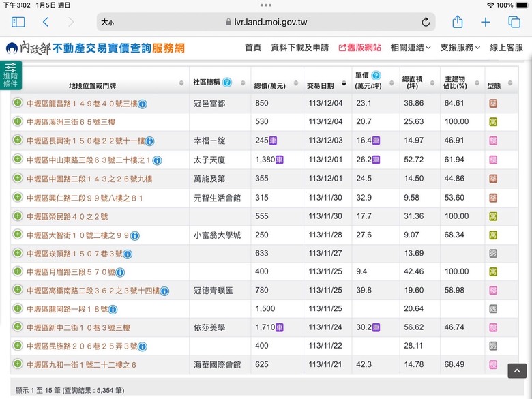Click type badge in 溪洲三街65號三樓 row
The height and width of the screenshot is (399, 532).
coord(493,122)
